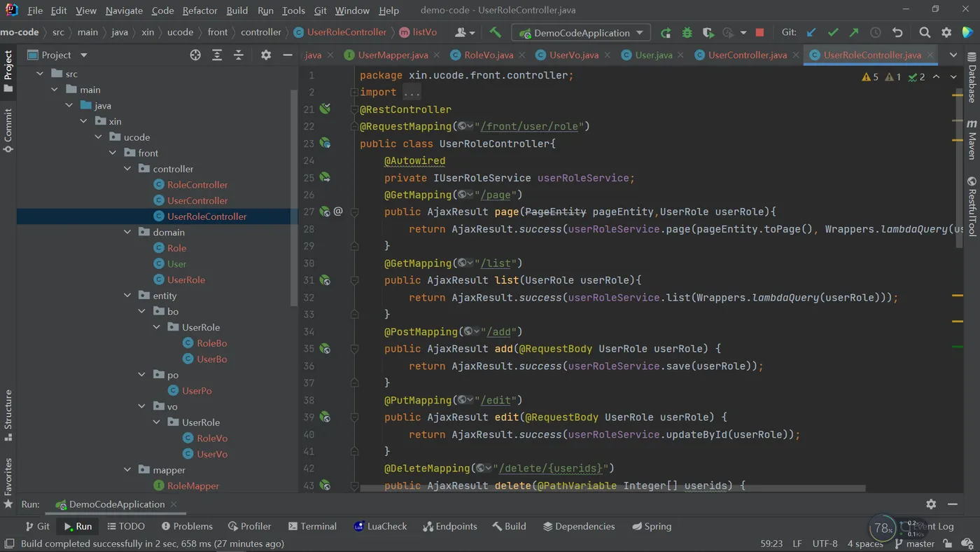Image resolution: width=980 pixels, height=552 pixels.
Task: Click the user account icon in toolbar
Action: 464,32
